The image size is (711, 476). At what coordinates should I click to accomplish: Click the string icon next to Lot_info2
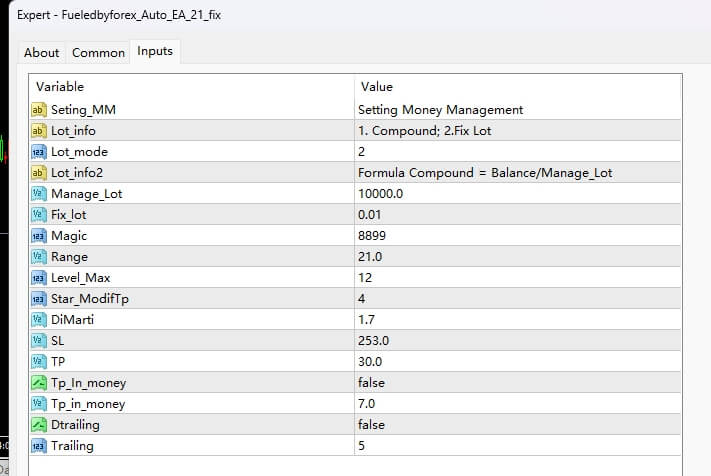click(x=39, y=173)
